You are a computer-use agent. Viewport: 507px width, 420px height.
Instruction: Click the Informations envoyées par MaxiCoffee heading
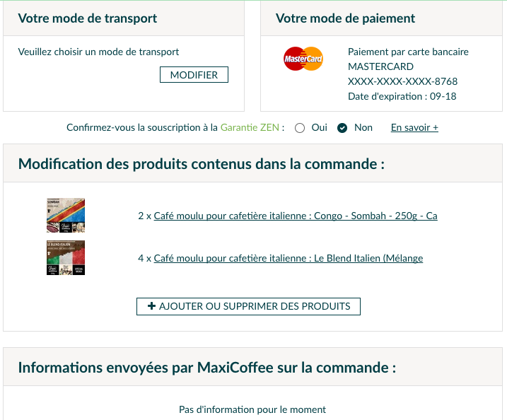207,368
